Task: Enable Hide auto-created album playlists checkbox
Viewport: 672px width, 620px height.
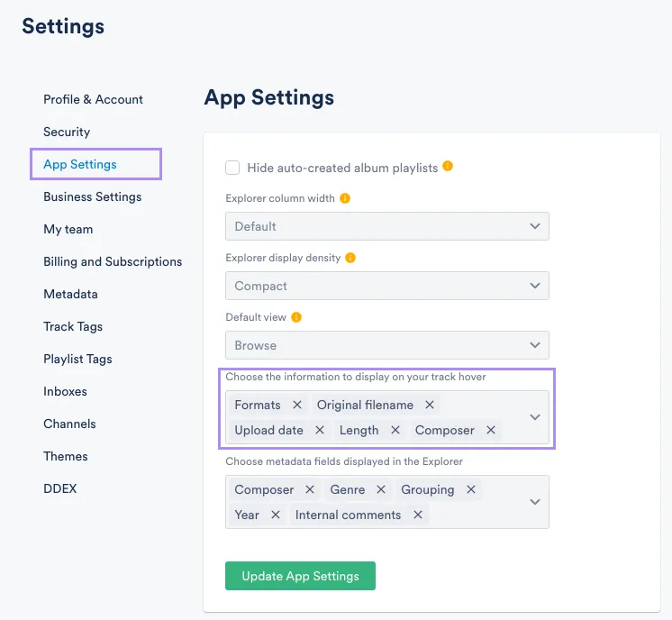Action: [x=233, y=168]
